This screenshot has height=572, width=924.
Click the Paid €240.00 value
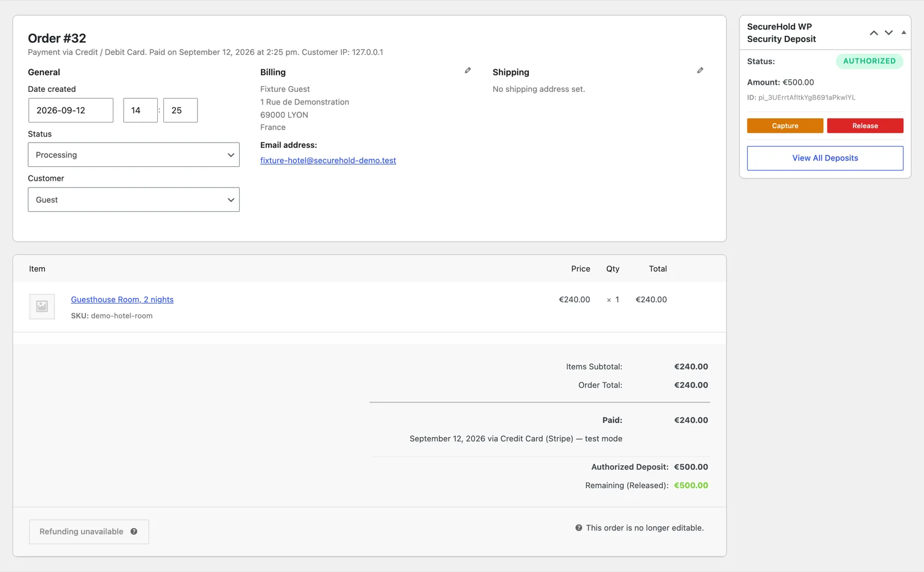691,420
